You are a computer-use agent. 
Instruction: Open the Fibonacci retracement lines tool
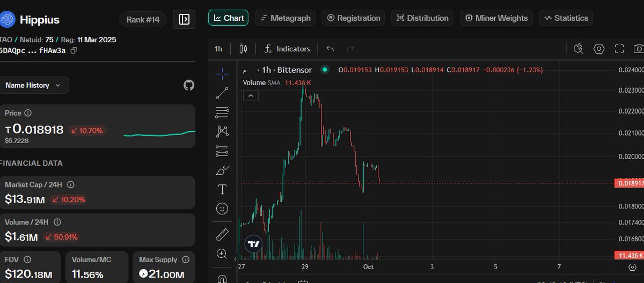click(222, 112)
